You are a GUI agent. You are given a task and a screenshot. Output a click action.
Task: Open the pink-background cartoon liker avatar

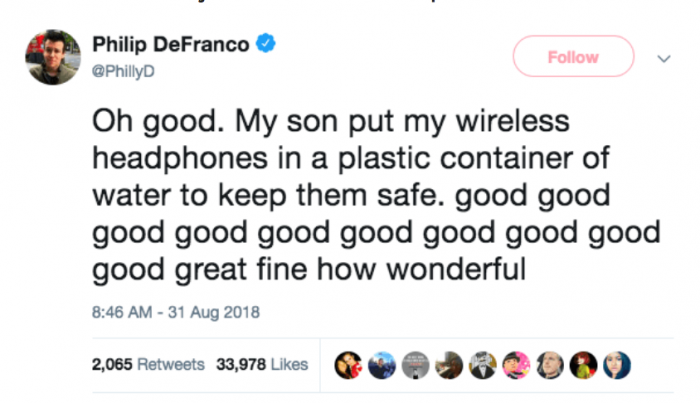[x=516, y=366]
